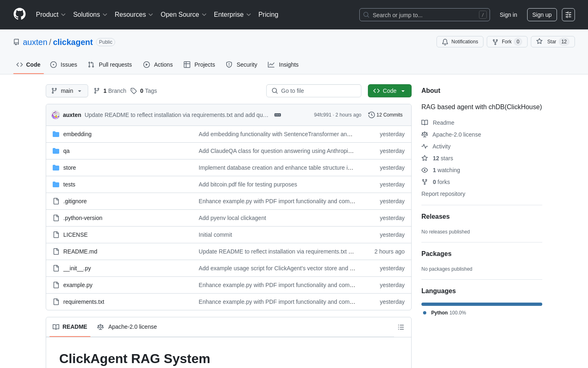Select the Code tab

point(29,65)
